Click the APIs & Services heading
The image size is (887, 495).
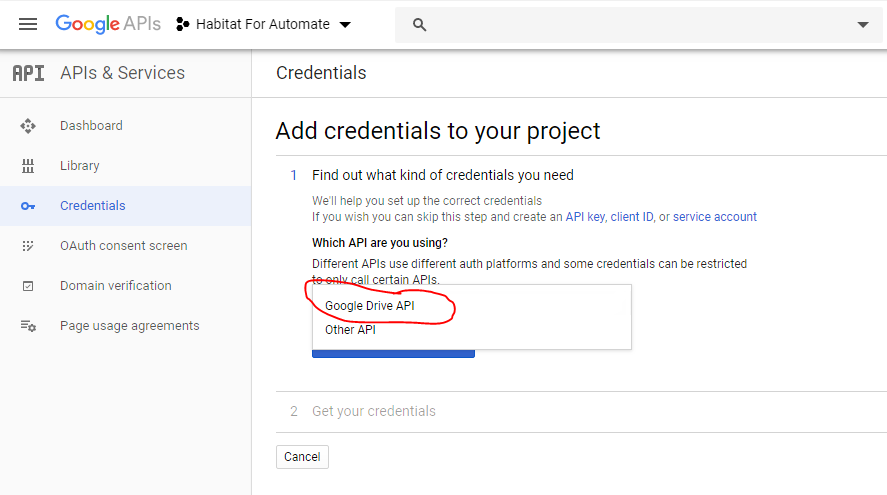(122, 73)
